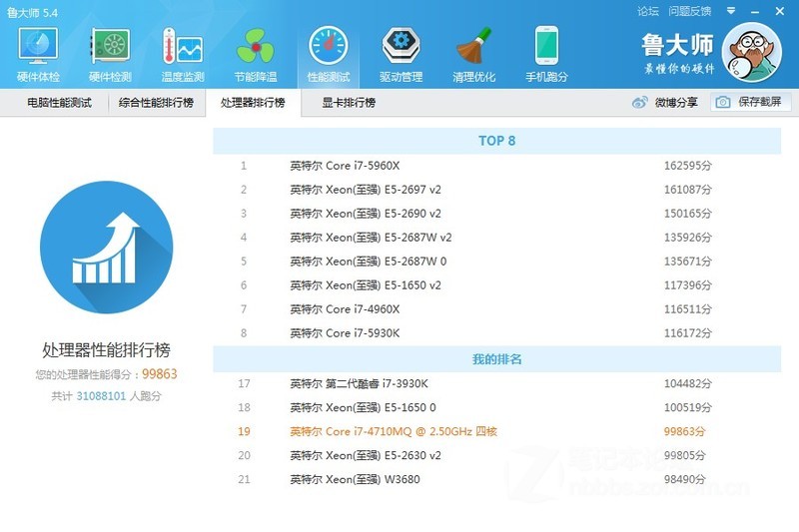Screen dimensions: 799x532
Task: Open the 问题反馈 feedback link
Action: pyautogui.click(x=689, y=11)
